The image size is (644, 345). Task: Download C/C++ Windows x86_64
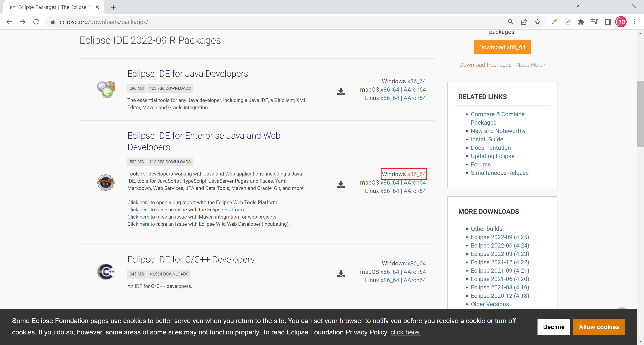tap(416, 263)
